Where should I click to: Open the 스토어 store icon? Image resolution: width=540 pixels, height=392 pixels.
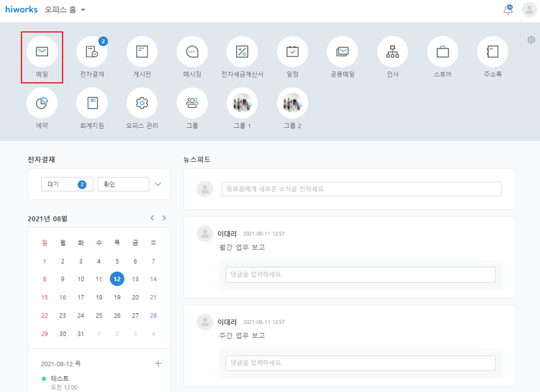(442, 52)
